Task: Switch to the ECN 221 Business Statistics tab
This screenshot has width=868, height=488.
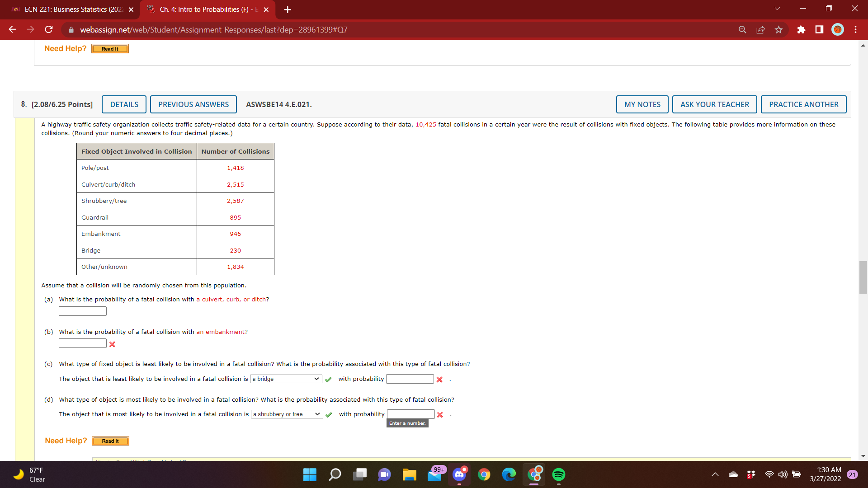Action: click(68, 9)
